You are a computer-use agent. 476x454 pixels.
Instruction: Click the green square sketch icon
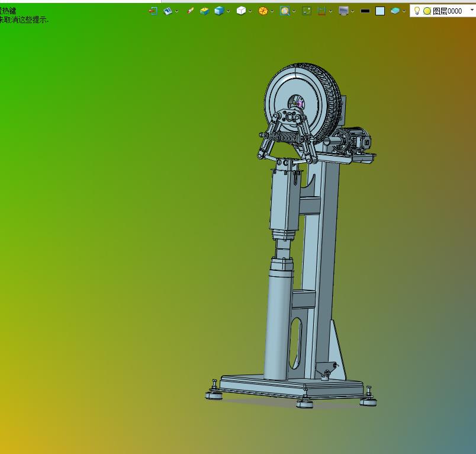click(307, 11)
